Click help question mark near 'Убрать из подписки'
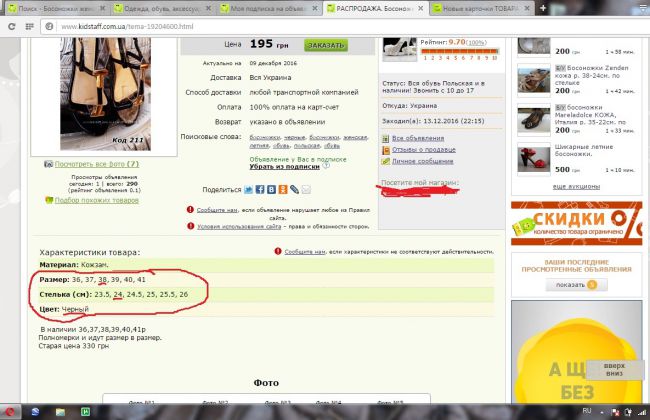 (325, 166)
